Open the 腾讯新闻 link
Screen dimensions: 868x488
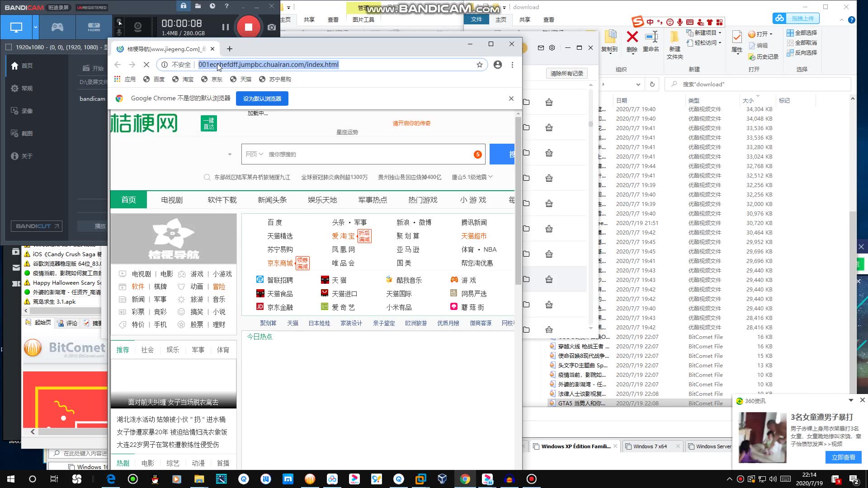(x=474, y=222)
